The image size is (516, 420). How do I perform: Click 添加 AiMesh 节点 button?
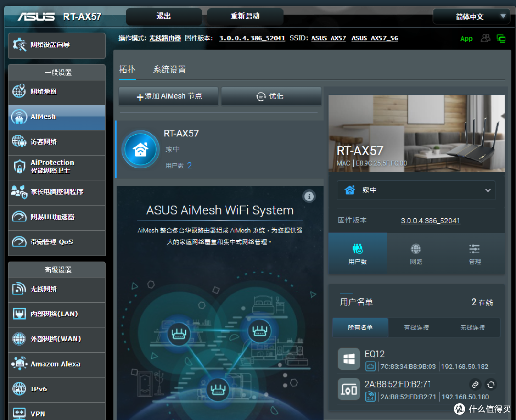[169, 96]
